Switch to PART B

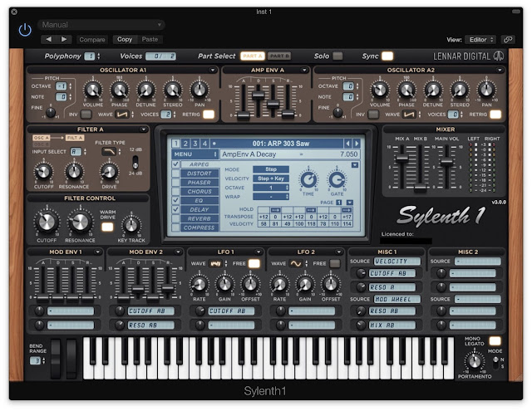pyautogui.click(x=279, y=56)
